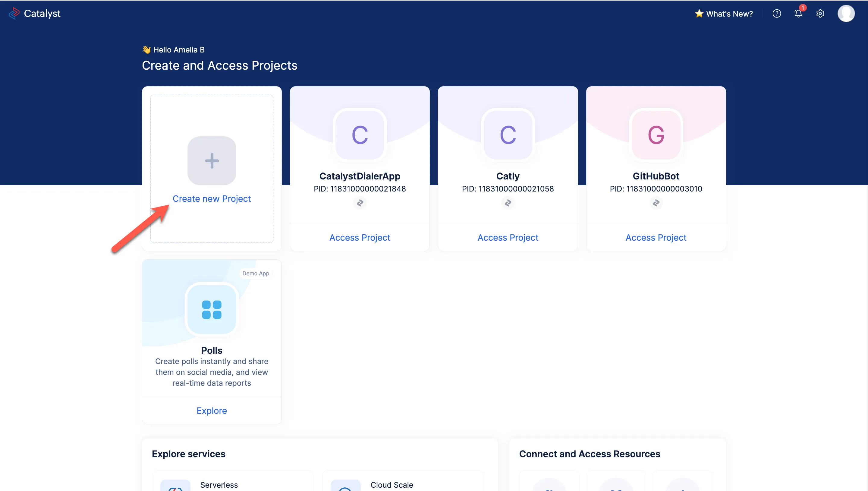868x491 pixels.
Task: Click the Catly letter C icon
Action: pyautogui.click(x=508, y=135)
